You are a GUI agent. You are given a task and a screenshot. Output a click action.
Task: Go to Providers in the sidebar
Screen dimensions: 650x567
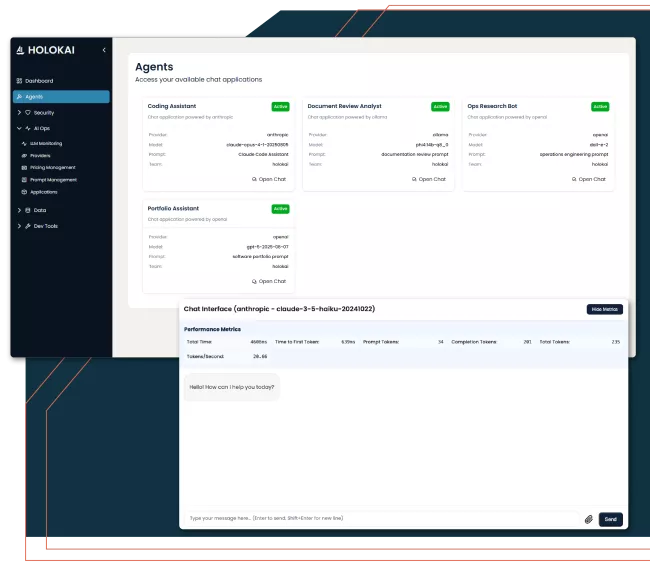click(40, 156)
